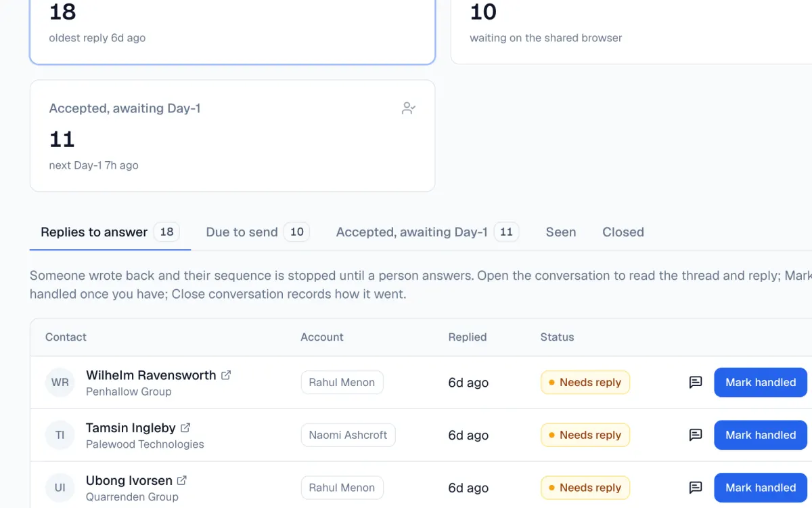812x508 pixels.
Task: Click the Ubong Ivorsen contact name
Action: [129, 481]
